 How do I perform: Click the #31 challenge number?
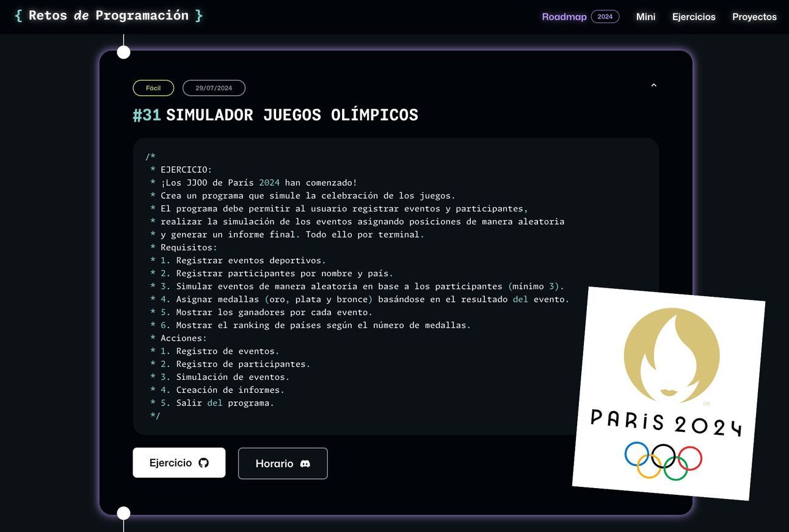147,115
